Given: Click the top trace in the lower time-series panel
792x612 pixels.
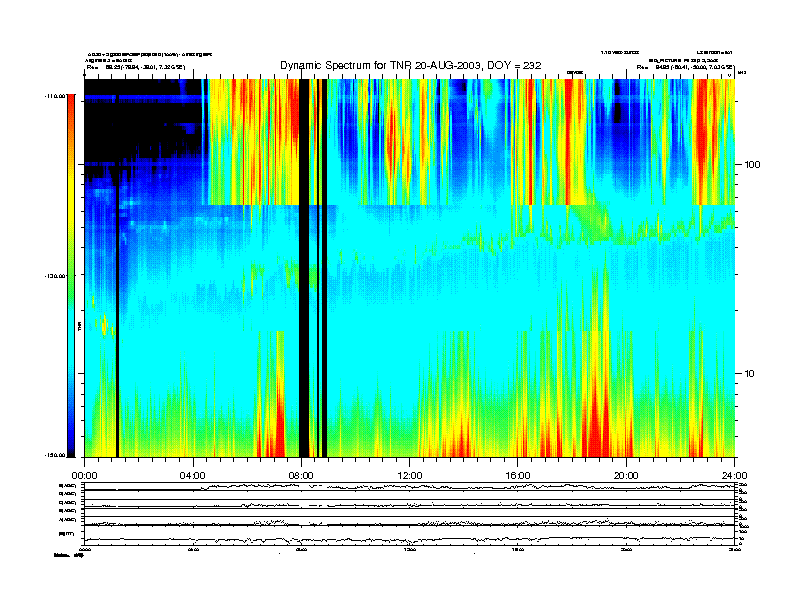Looking at the screenshot, I should [x=410, y=487].
